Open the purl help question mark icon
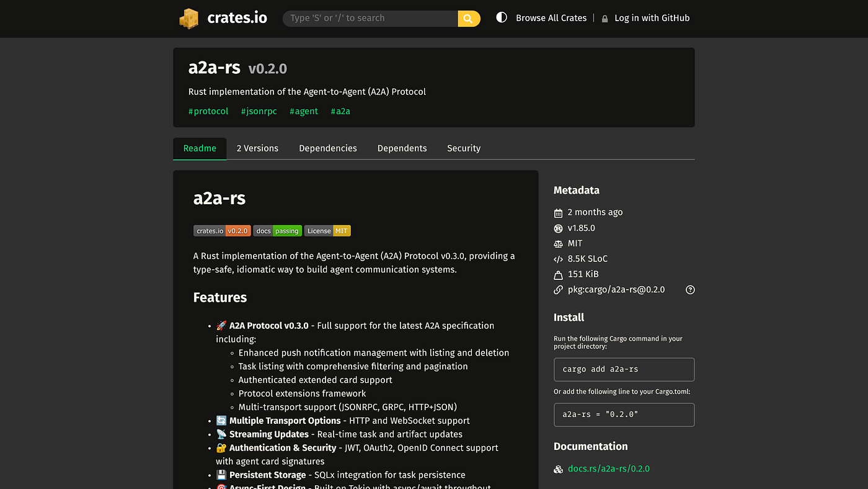Image resolution: width=868 pixels, height=489 pixels. [x=690, y=290]
